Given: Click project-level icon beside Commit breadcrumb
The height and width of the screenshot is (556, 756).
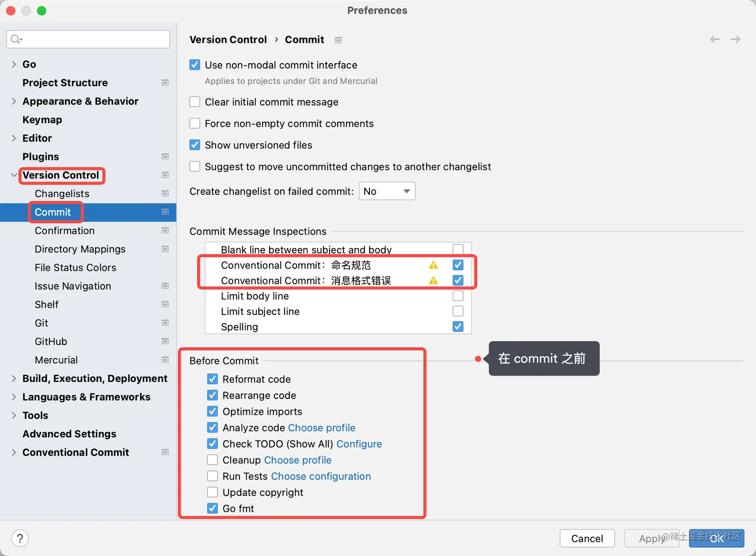Looking at the screenshot, I should click(x=338, y=40).
